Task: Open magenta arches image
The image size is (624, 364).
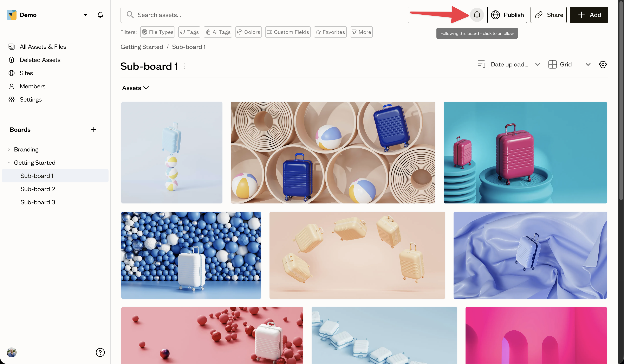Action: [536, 336]
